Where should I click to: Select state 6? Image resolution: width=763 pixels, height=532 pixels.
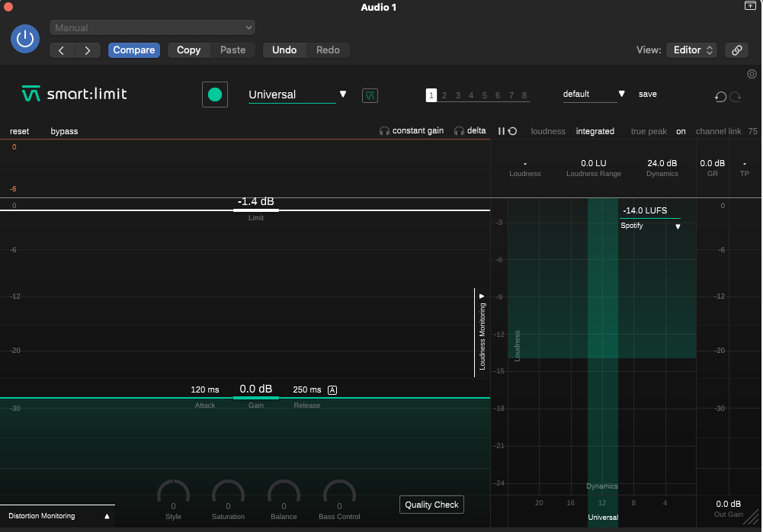point(498,95)
